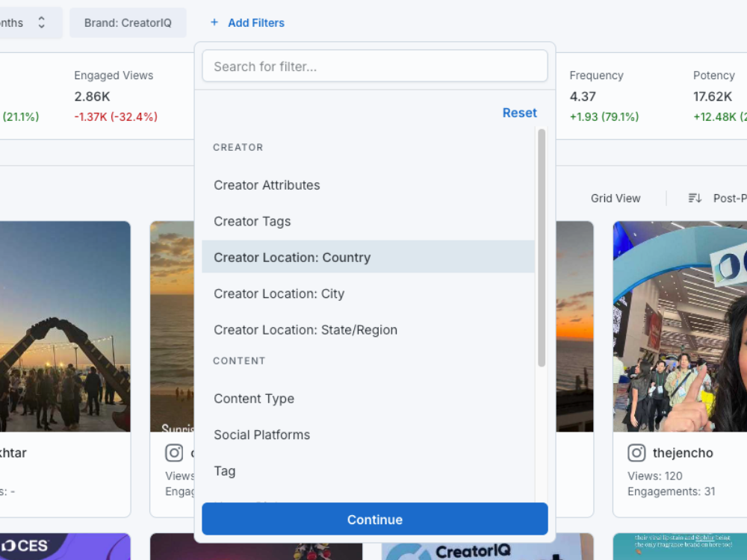Click the Instagram icon on the sunset post card

pyautogui.click(x=174, y=452)
